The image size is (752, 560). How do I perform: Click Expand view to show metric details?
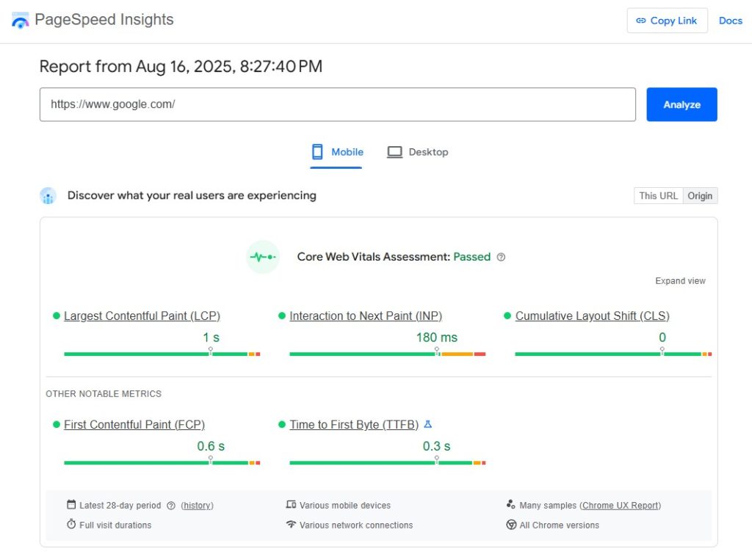[680, 280]
